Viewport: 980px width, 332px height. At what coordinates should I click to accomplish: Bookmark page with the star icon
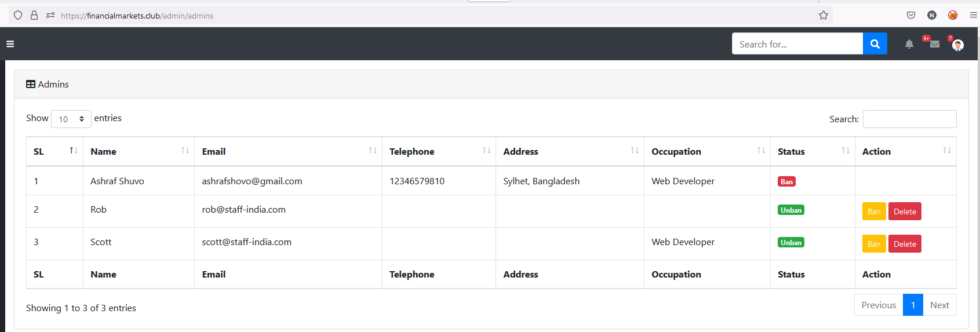(823, 16)
